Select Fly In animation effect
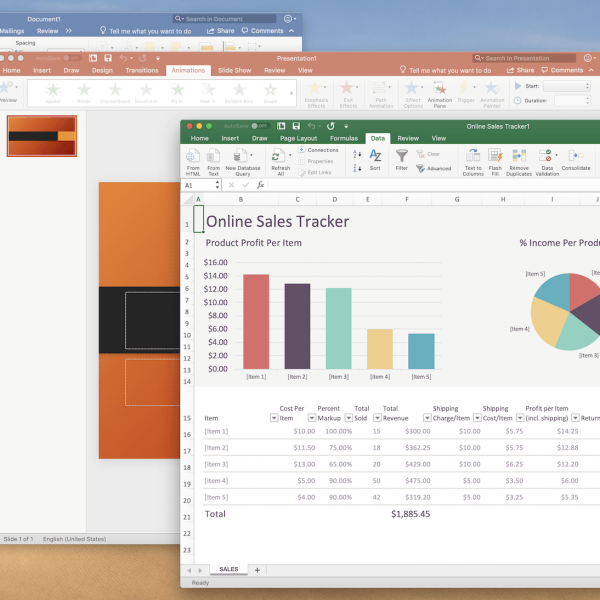Viewport: 600px width, 600px height. (x=177, y=93)
